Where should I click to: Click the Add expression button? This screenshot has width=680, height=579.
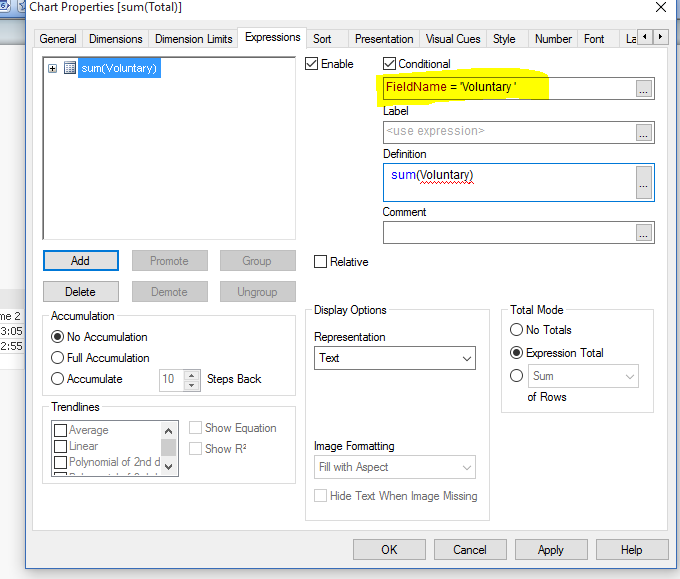click(80, 261)
